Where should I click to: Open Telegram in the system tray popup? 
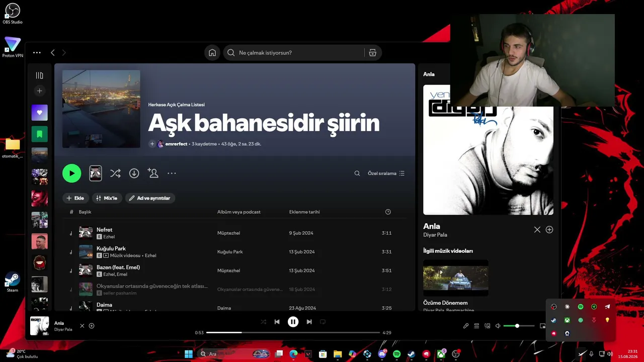(x=607, y=307)
